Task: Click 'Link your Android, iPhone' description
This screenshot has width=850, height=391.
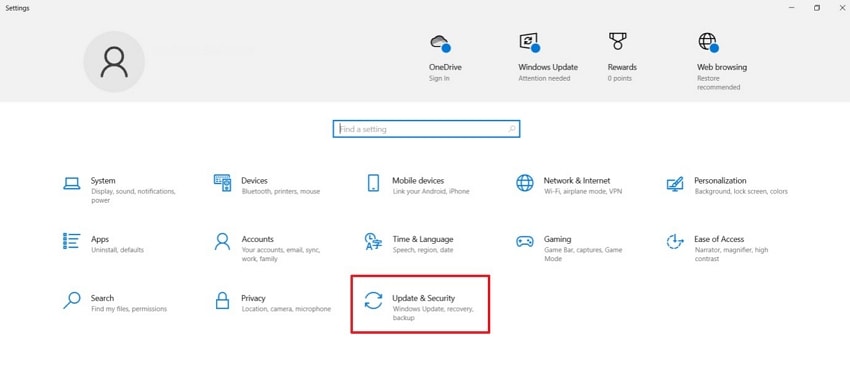Action: [x=430, y=191]
